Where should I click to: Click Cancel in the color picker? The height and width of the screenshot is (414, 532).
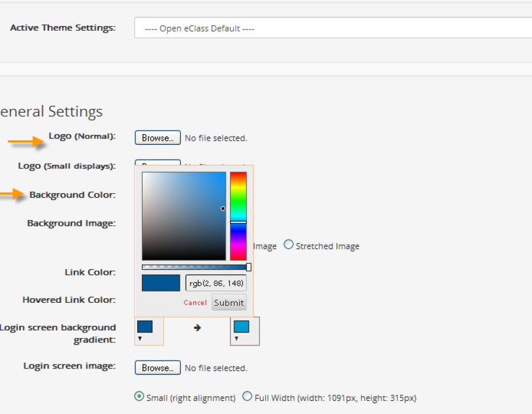click(x=195, y=302)
